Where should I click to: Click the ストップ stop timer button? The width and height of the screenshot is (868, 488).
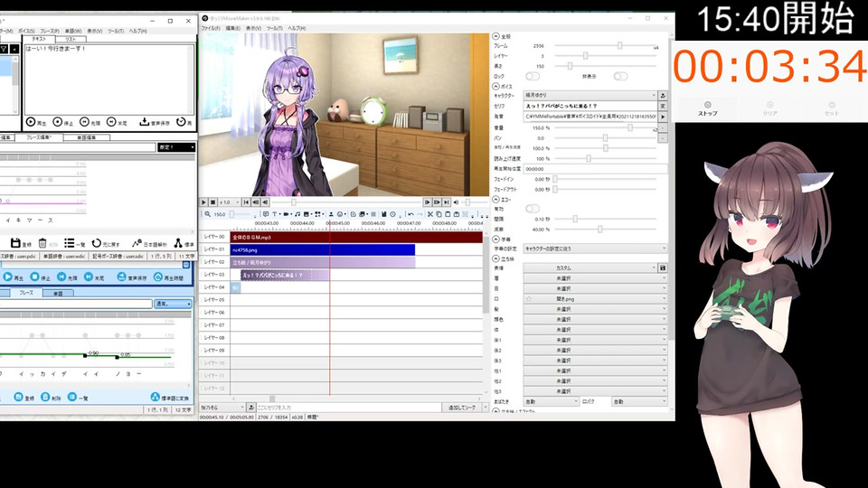click(x=707, y=108)
